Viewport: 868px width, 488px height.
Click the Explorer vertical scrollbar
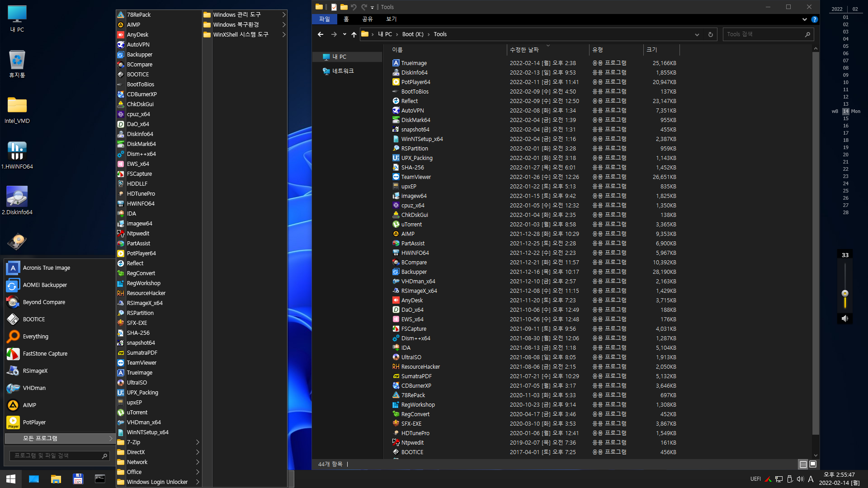tap(816, 243)
